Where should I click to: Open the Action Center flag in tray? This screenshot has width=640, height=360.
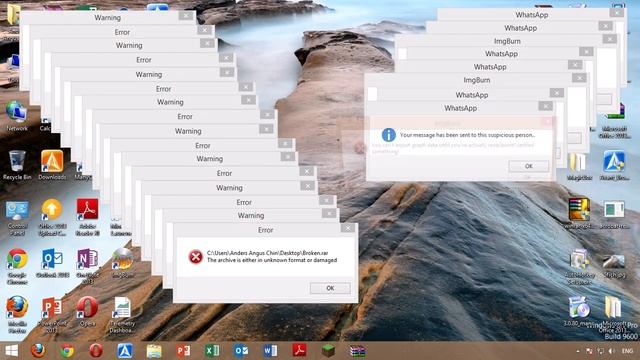(589, 351)
